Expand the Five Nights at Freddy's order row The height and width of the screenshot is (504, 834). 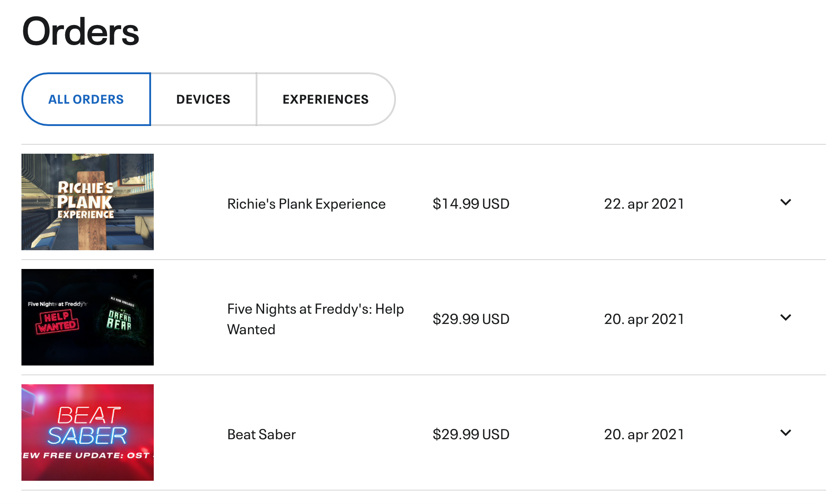coord(785,318)
